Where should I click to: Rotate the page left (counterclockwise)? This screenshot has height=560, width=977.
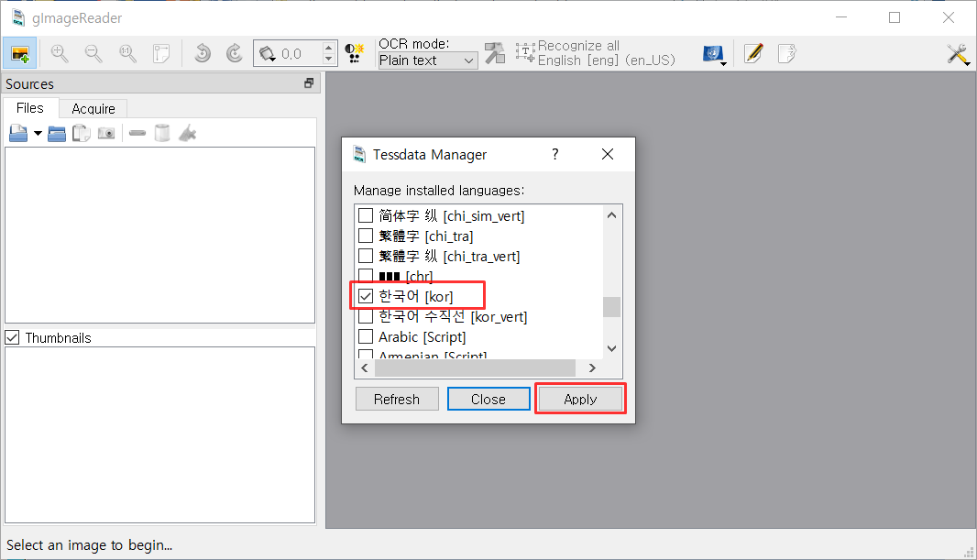(x=202, y=53)
